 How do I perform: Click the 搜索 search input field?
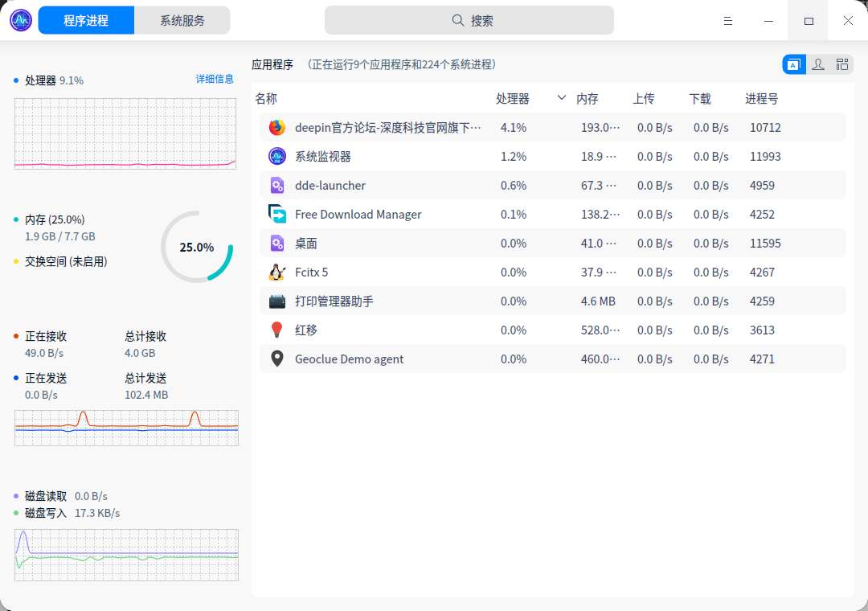click(470, 19)
